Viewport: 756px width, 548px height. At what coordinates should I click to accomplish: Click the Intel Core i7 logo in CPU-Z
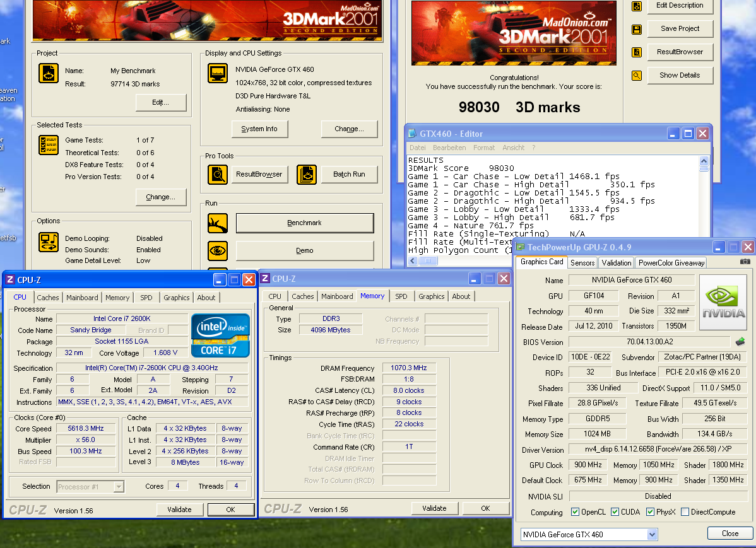(x=220, y=335)
